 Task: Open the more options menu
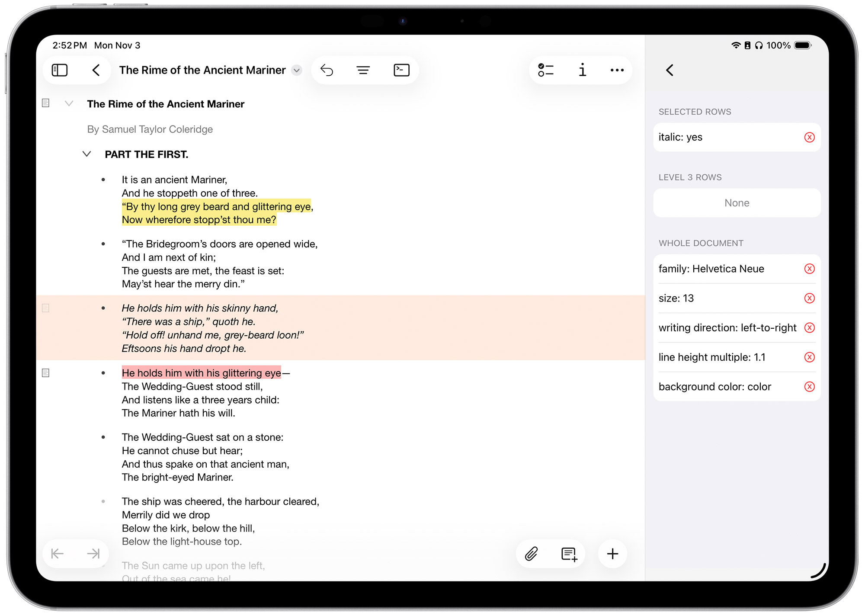[x=617, y=70]
